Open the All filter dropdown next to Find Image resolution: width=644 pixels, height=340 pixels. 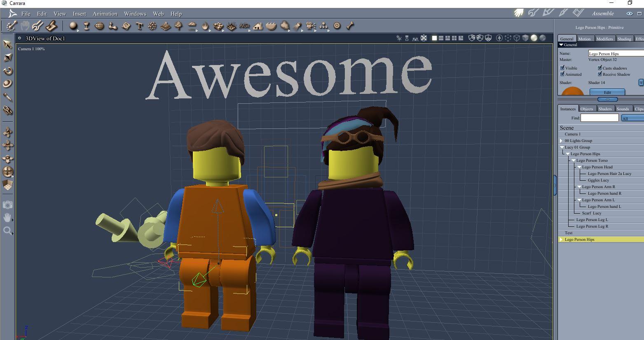[632, 118]
